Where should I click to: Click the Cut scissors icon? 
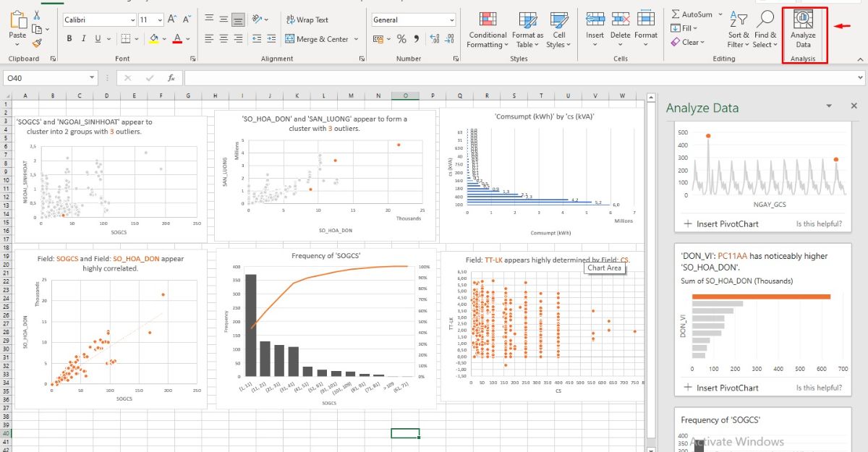[38, 14]
